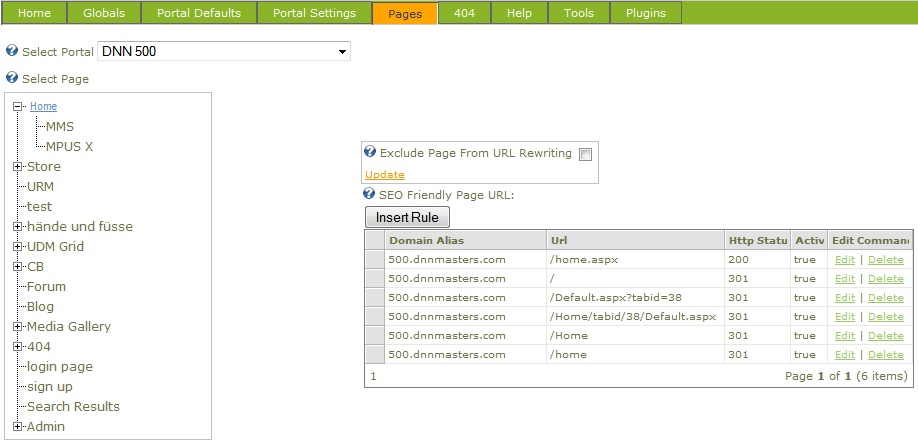
Task: Expand the 404 tree node
Action: click(x=17, y=347)
